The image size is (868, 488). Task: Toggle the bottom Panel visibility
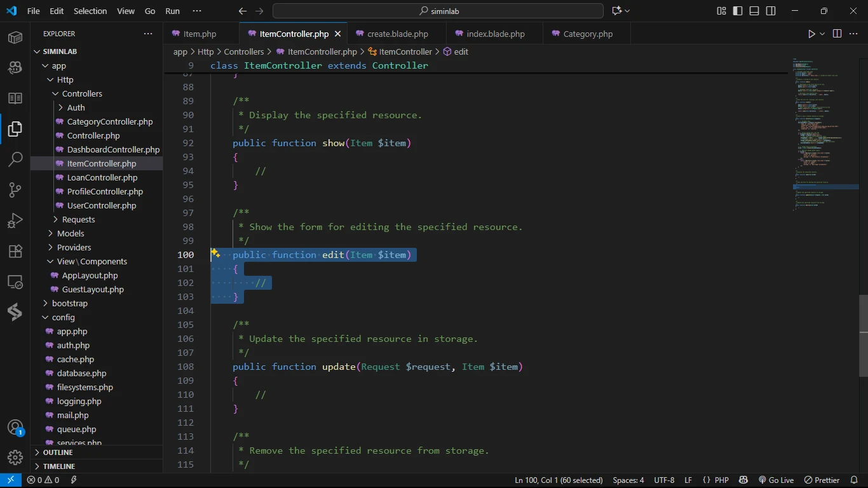754,11
